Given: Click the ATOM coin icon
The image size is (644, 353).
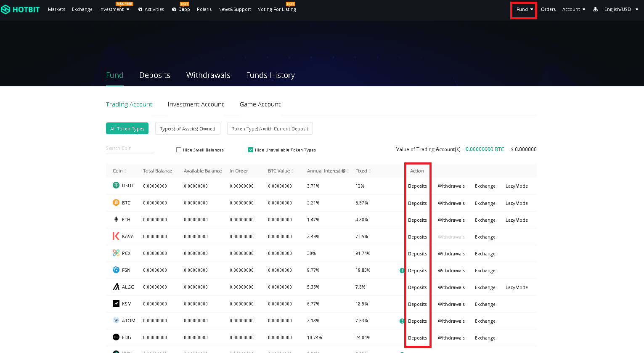Looking at the screenshot, I should 116,320.
